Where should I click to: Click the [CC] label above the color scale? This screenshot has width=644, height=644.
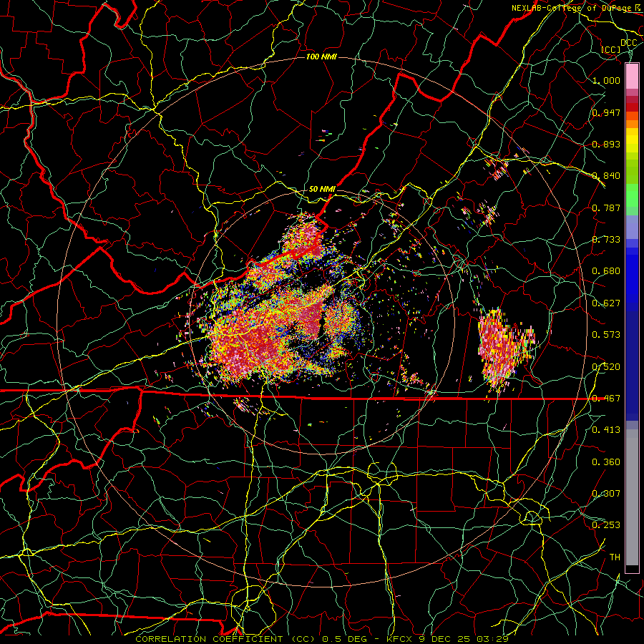click(611, 49)
